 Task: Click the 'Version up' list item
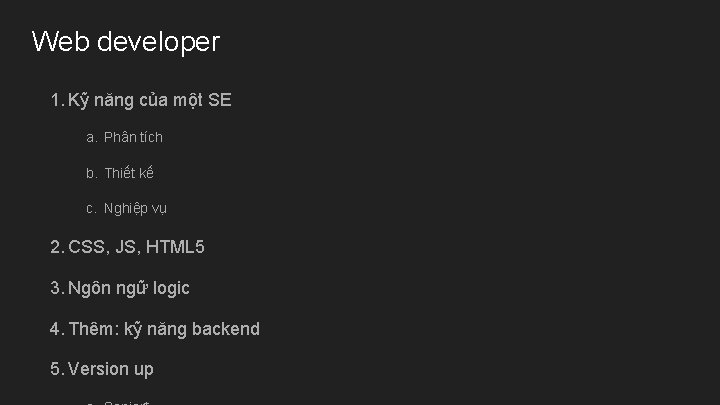(111, 369)
